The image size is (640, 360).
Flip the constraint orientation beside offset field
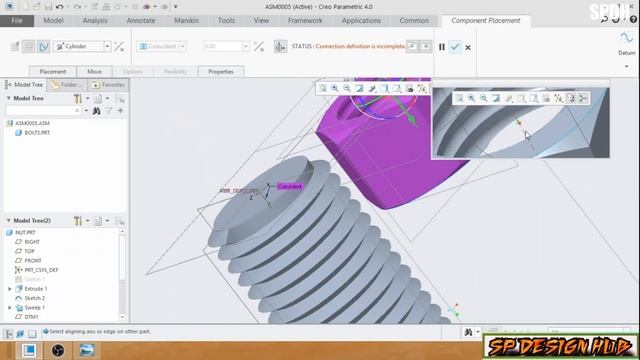[259, 46]
